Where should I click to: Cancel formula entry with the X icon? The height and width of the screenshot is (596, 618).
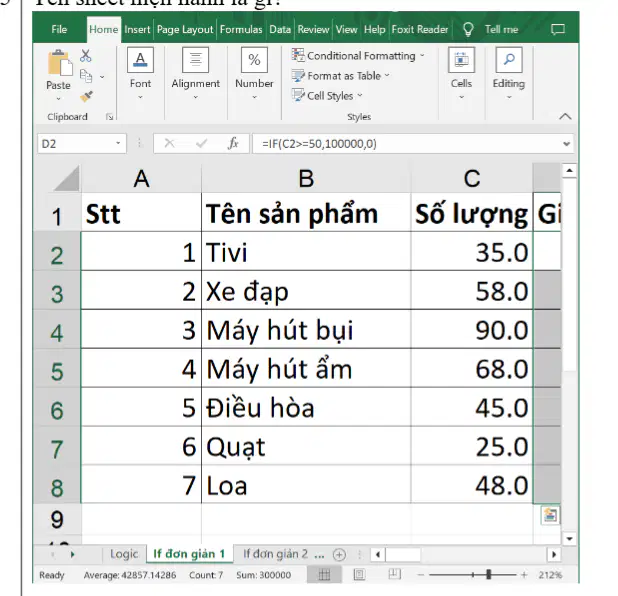(x=169, y=143)
